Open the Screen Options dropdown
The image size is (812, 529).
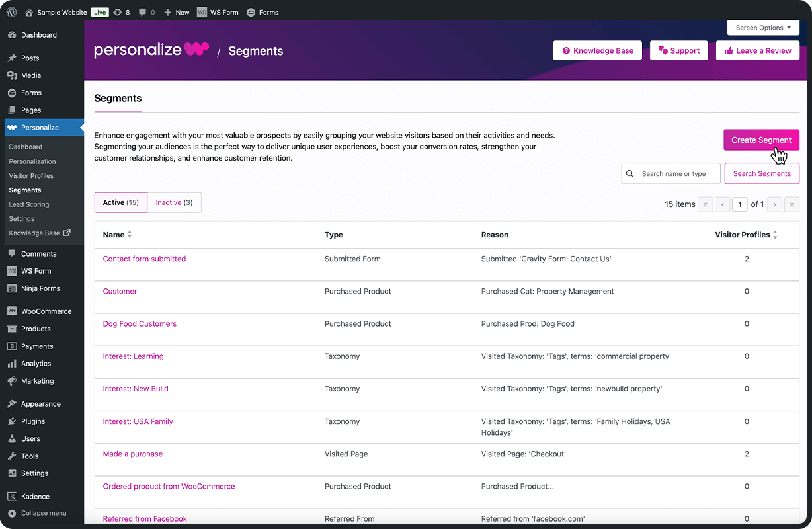pyautogui.click(x=762, y=27)
